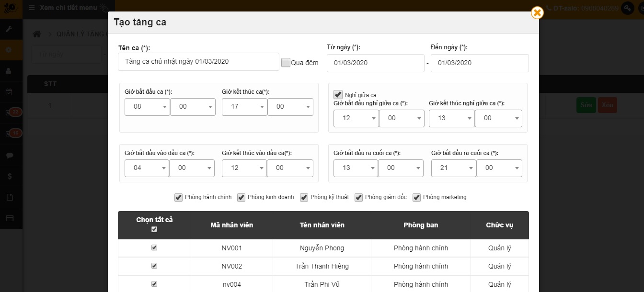644x292 pixels.
Task: Uncheck the Nghỉ giữa ca checkbox
Action: pos(338,95)
